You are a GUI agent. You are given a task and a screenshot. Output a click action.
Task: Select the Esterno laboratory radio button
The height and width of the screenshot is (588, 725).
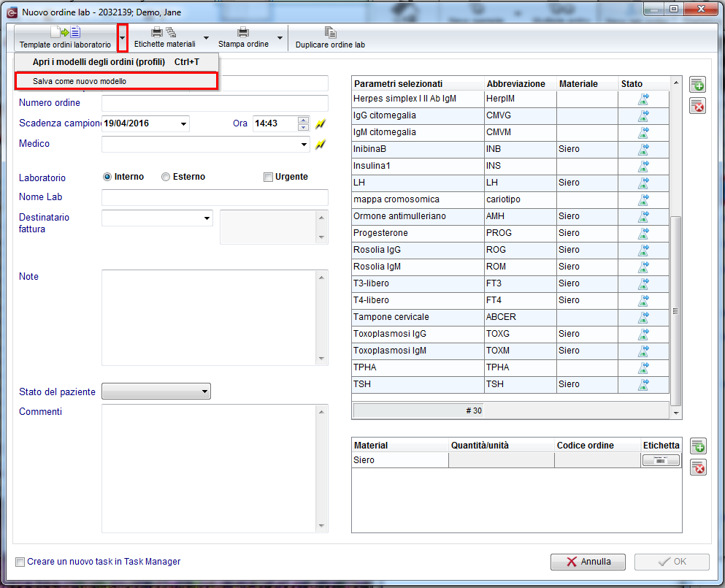(166, 177)
